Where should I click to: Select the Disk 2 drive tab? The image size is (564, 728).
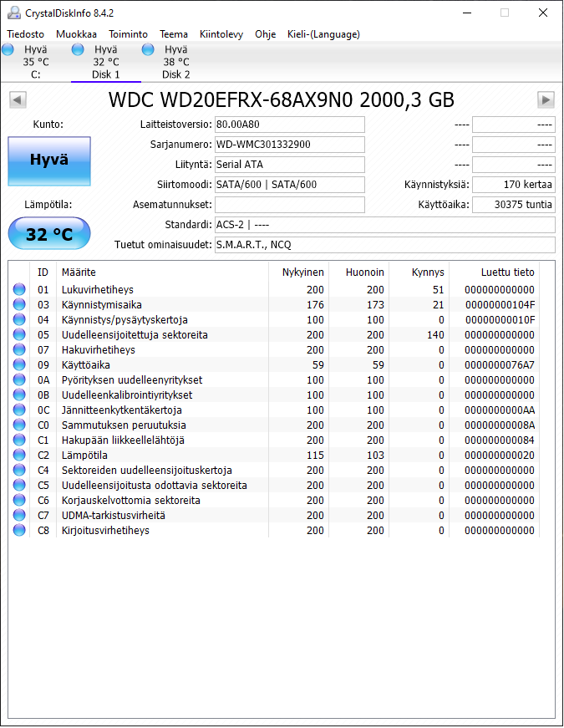coord(176,62)
